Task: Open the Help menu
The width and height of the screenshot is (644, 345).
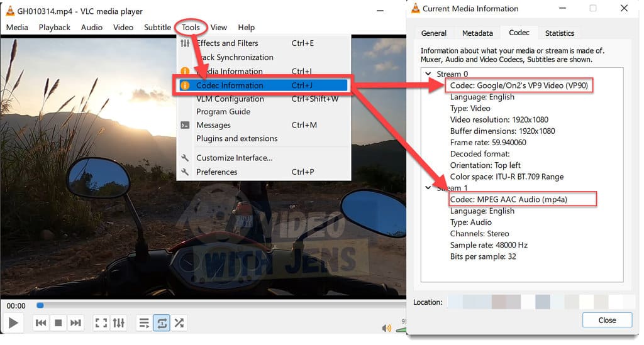Action: coord(246,28)
